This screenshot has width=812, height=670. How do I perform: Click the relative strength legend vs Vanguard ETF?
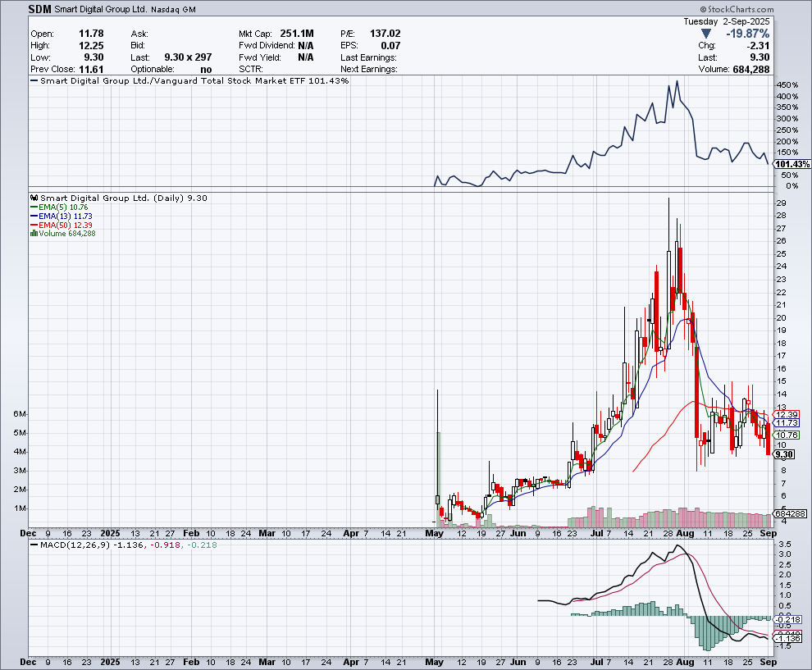189,80
